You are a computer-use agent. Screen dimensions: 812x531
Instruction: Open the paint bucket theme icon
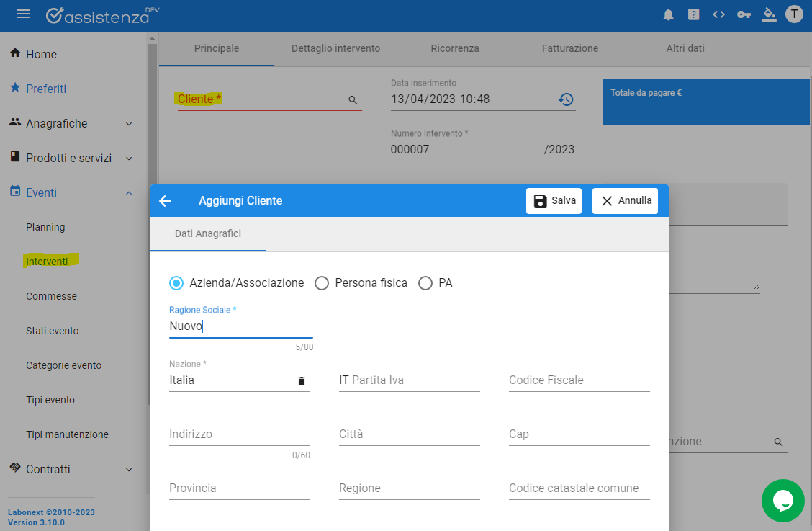(x=769, y=14)
